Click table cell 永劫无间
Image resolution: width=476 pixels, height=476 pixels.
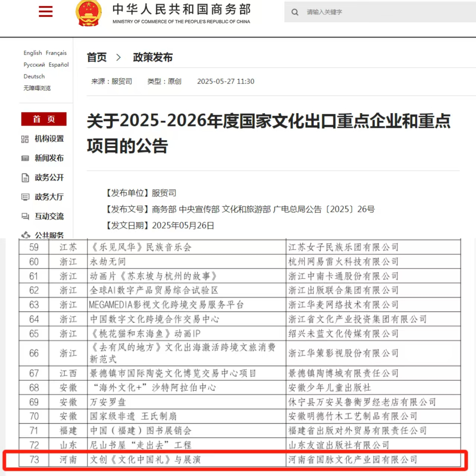187,262
